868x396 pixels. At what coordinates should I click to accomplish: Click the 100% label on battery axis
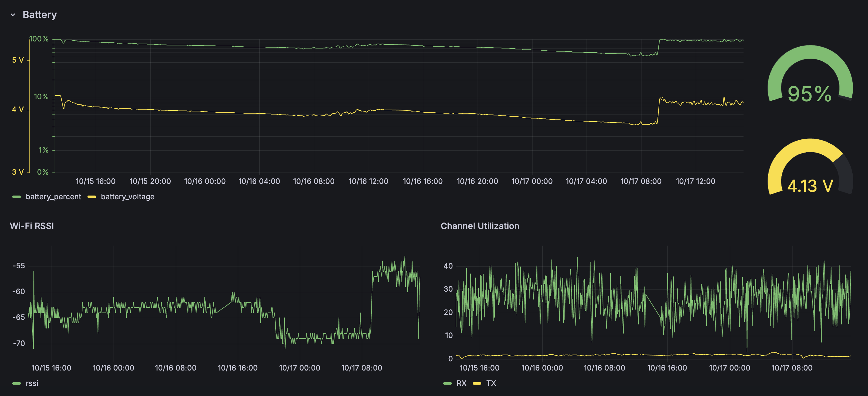coord(39,39)
